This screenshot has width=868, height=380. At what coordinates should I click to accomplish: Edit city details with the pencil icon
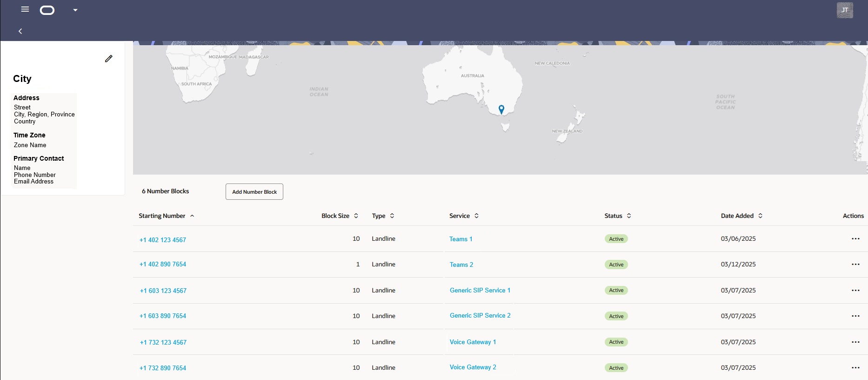click(108, 59)
